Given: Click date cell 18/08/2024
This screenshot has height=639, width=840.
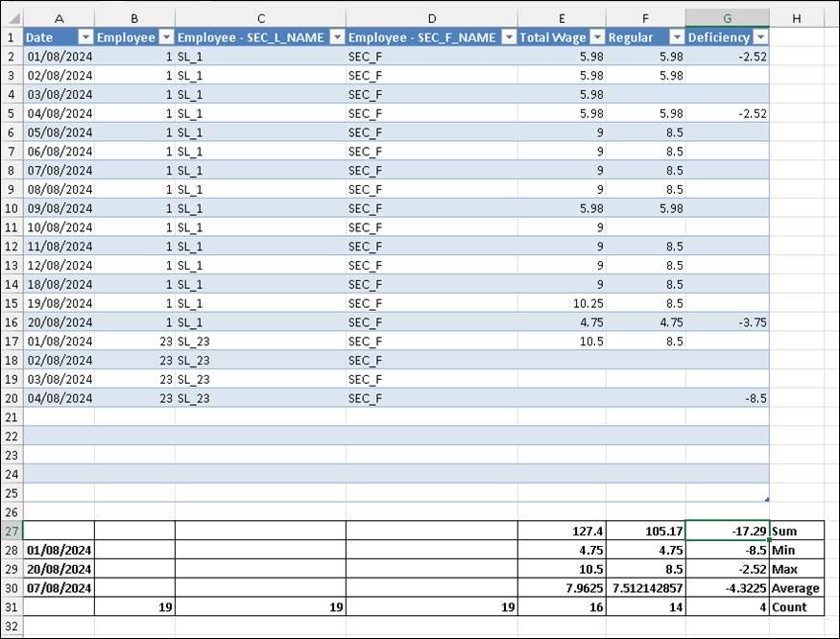Looking at the screenshot, I should 59,284.
